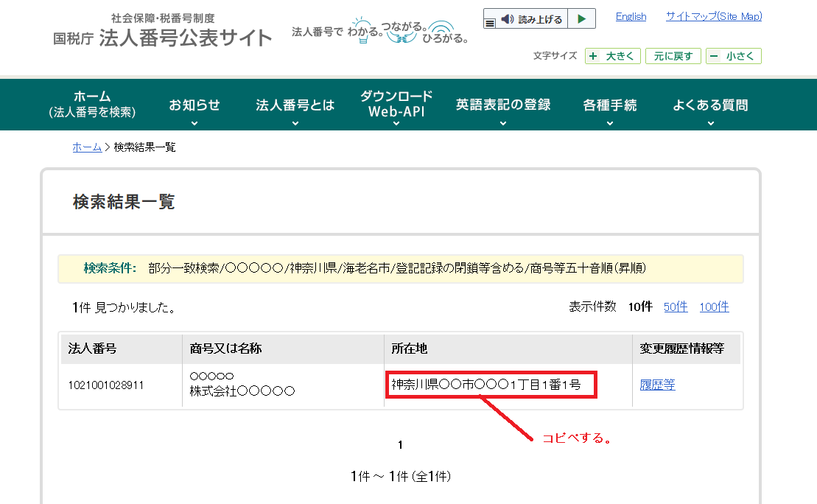Select 英語表記の登録 in the navigation bar
Image resolution: width=817 pixels, height=504 pixels.
(x=503, y=105)
